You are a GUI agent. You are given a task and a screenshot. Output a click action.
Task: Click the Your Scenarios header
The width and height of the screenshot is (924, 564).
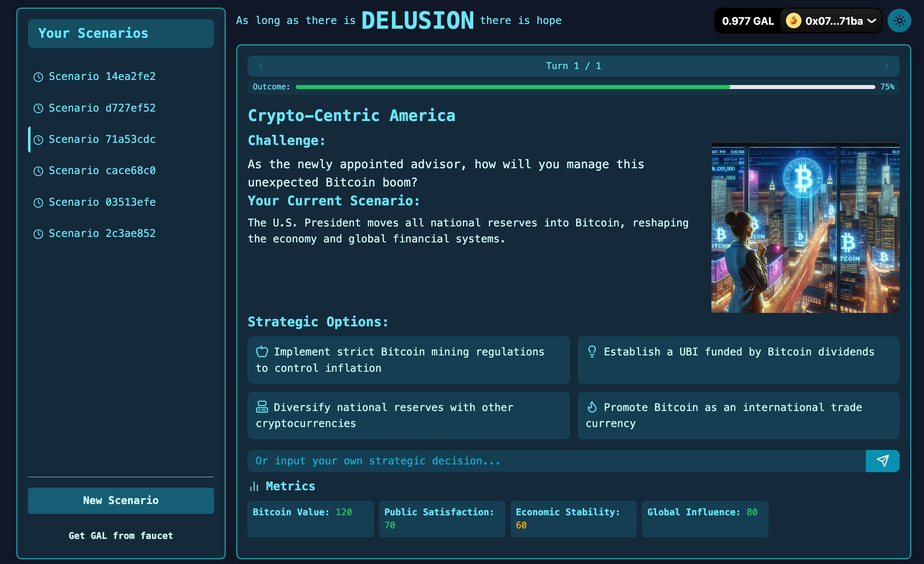click(121, 33)
